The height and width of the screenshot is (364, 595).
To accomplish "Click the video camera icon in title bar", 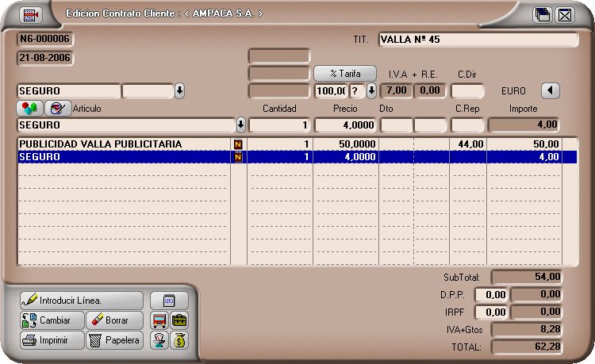I will [x=31, y=14].
